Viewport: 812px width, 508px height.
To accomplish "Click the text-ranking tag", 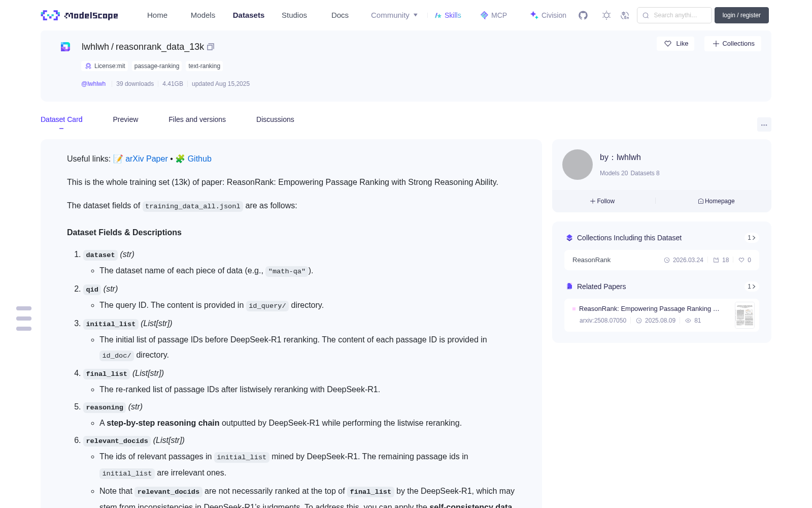I will click(x=204, y=66).
